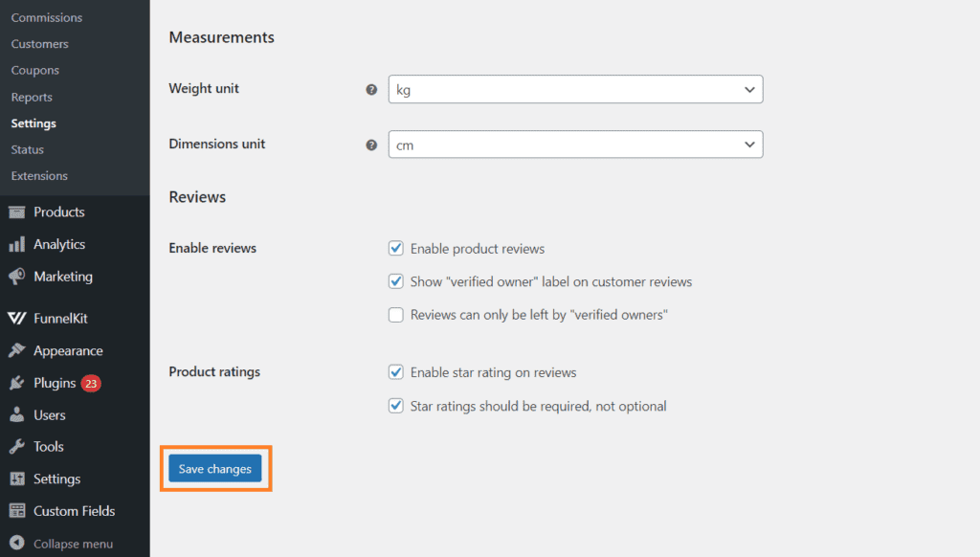Go to Reports in the sidebar
Image resolution: width=980 pixels, height=557 pixels.
(x=32, y=97)
